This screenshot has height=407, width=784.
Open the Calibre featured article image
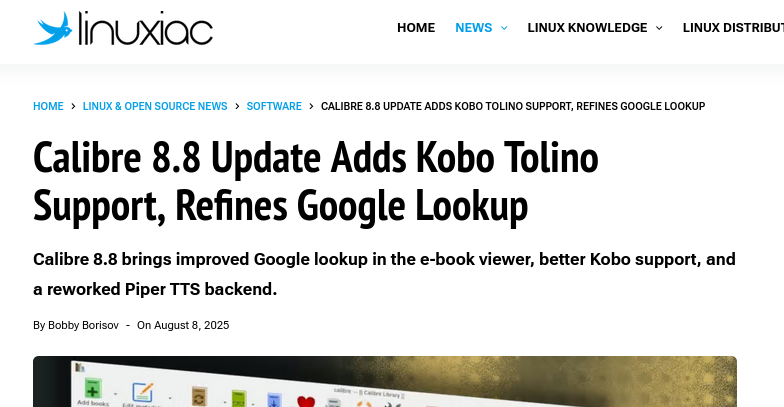(x=385, y=382)
